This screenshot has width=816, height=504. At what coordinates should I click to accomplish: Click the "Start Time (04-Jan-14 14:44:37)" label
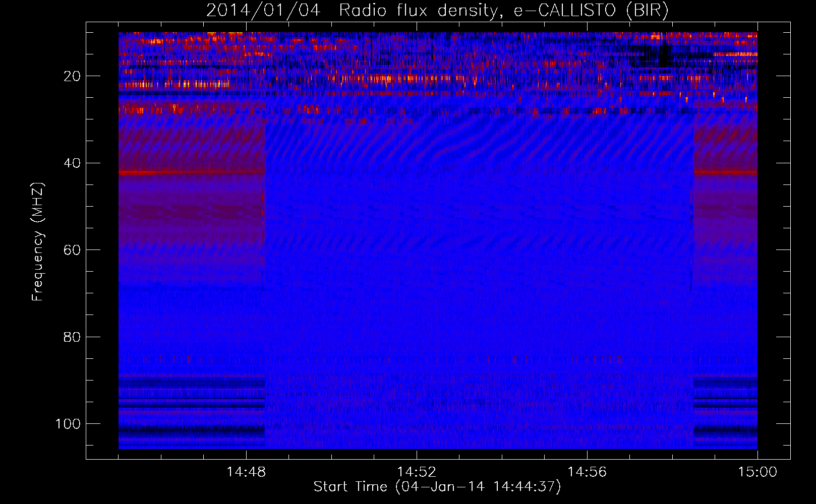click(437, 487)
